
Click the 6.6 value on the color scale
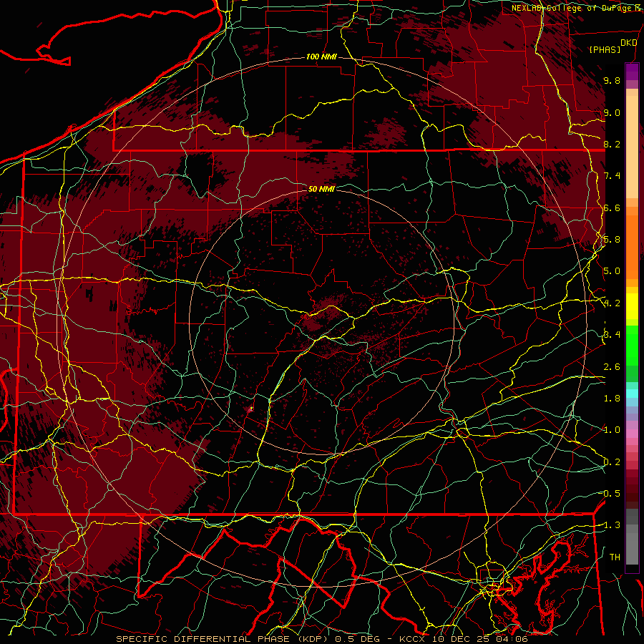pyautogui.click(x=612, y=208)
